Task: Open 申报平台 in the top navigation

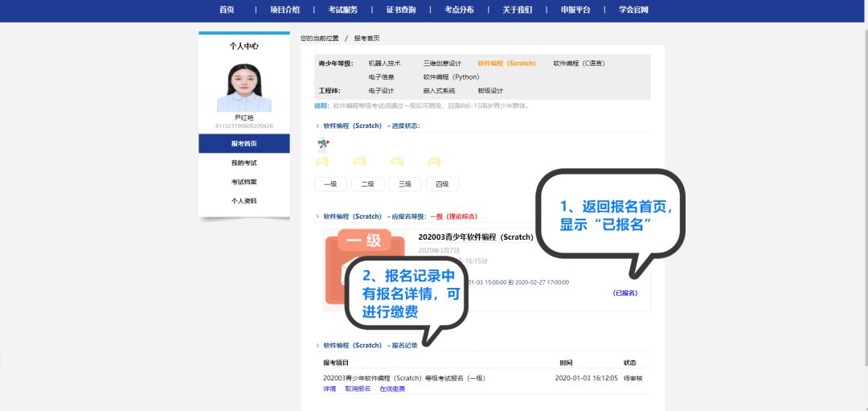Action: coord(575,10)
